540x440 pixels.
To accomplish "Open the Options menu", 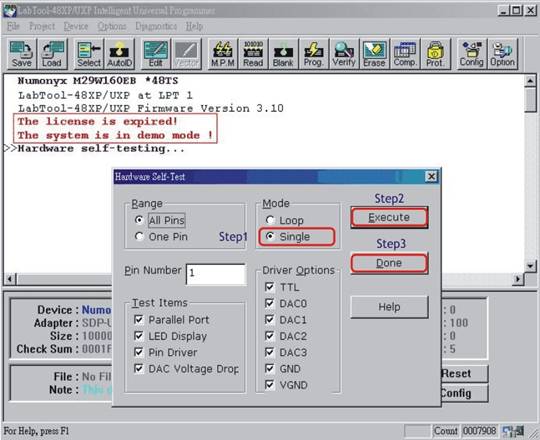I will (112, 26).
